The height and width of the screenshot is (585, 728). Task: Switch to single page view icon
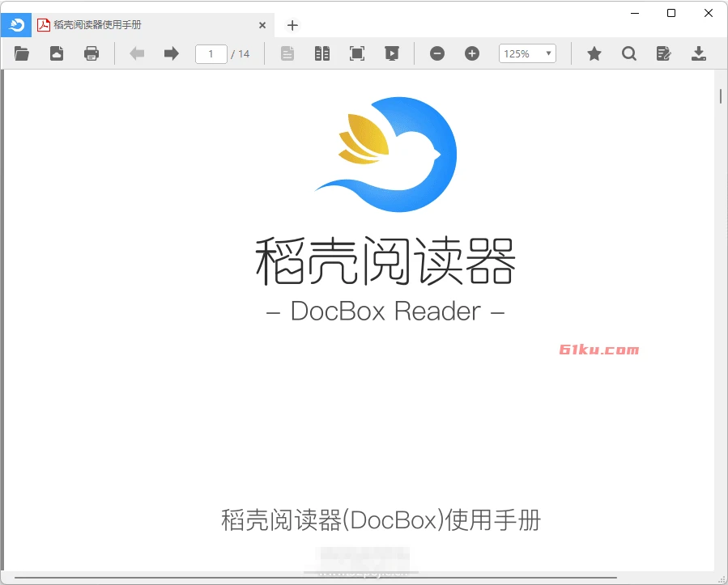click(x=287, y=53)
